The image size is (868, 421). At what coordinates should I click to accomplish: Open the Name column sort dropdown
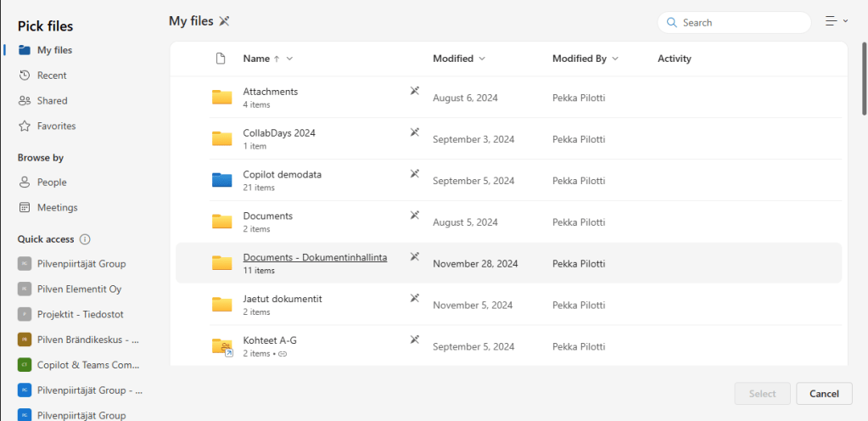coord(289,59)
